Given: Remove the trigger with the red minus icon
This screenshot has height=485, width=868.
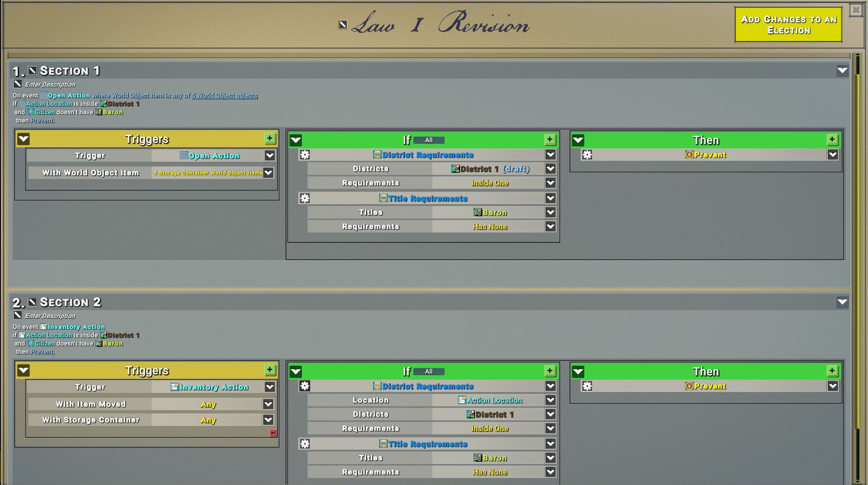Looking at the screenshot, I should coord(273,433).
